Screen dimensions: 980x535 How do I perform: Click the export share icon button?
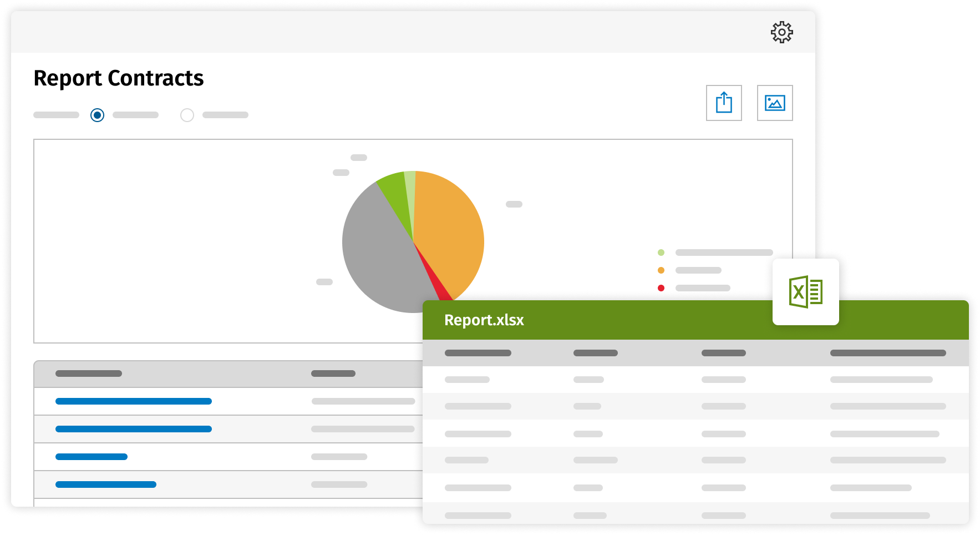click(724, 103)
